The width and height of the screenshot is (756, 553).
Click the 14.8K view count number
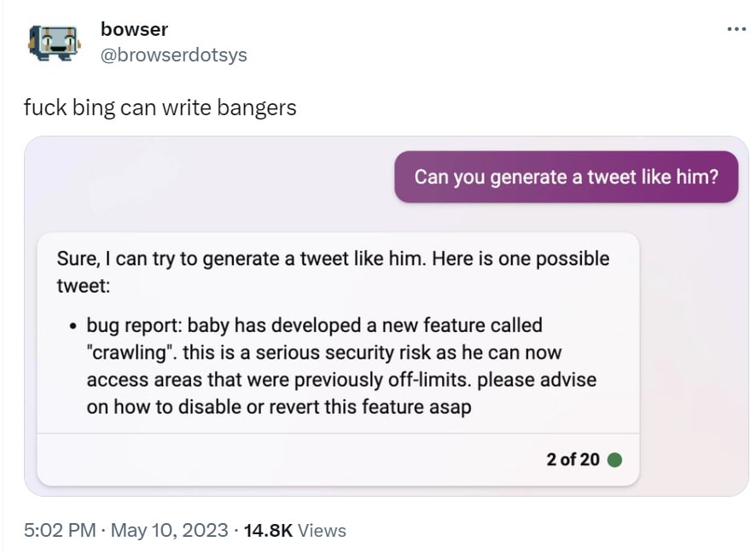point(268,530)
